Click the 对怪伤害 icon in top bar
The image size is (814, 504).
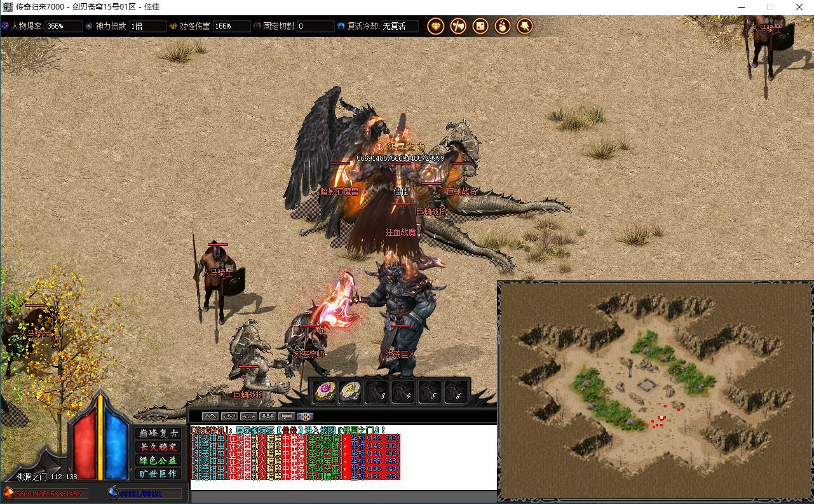coord(173,26)
